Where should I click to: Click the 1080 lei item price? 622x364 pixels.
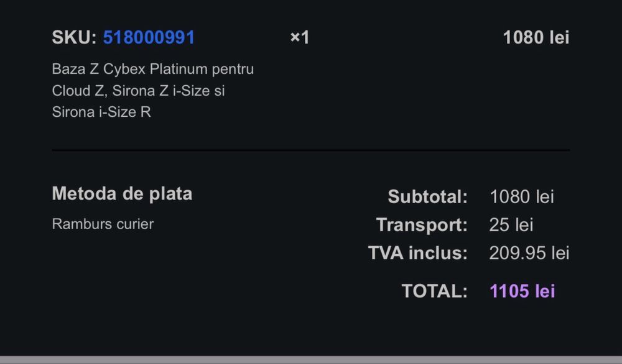pyautogui.click(x=536, y=37)
